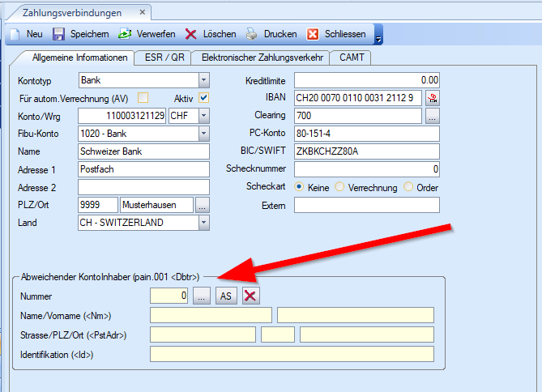
Task: Click the Clearing field 700
Action: [x=358, y=116]
